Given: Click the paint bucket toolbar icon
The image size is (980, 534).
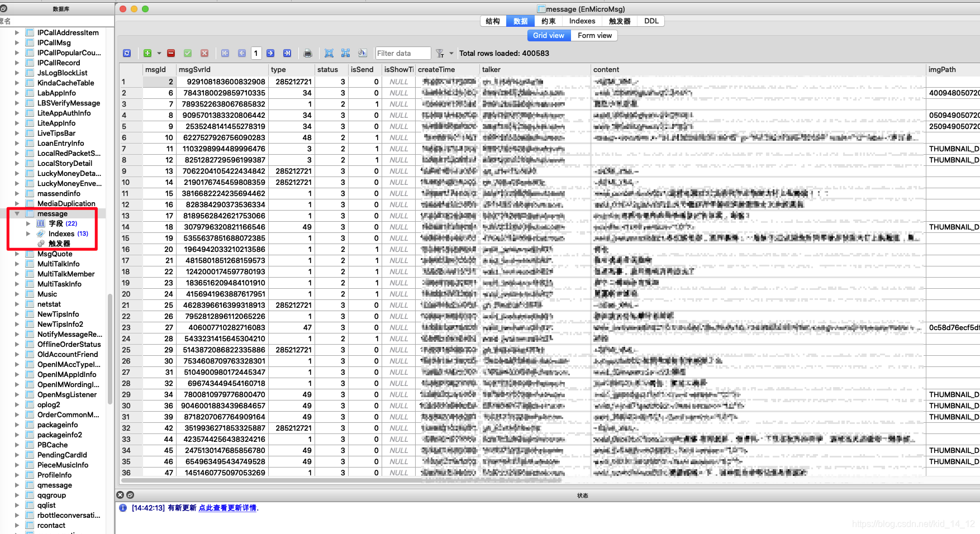Looking at the screenshot, I should [x=363, y=53].
